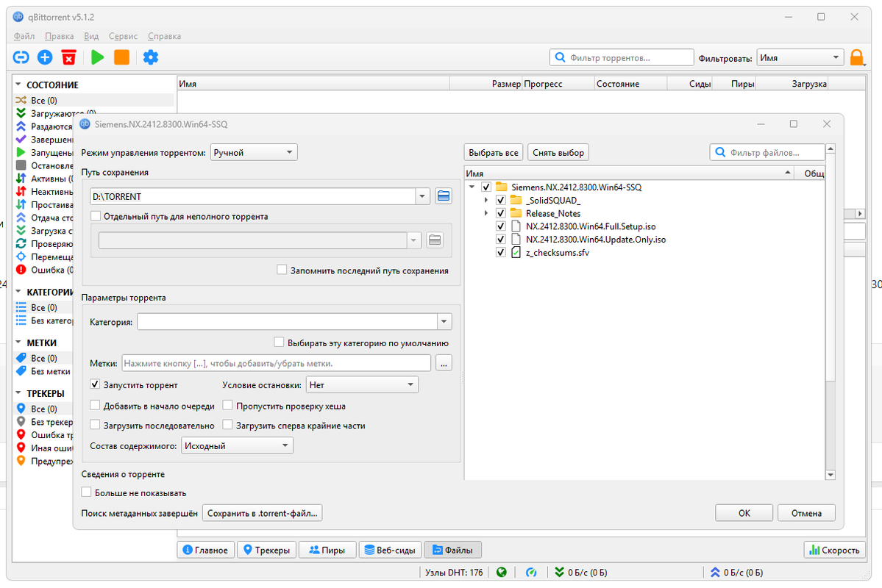
Task: Click the green download speed arrows icon
Action: pyautogui.click(x=559, y=573)
